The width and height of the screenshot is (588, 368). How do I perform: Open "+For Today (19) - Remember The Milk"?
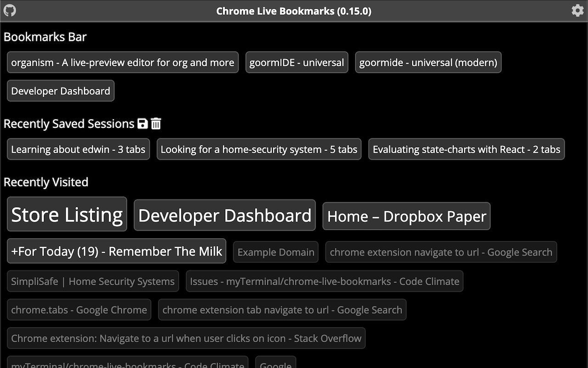pyautogui.click(x=116, y=251)
